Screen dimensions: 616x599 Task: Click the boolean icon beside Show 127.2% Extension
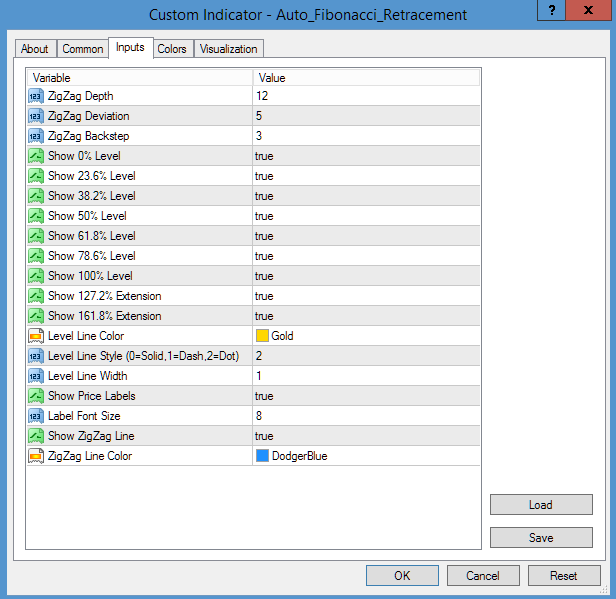(36, 297)
